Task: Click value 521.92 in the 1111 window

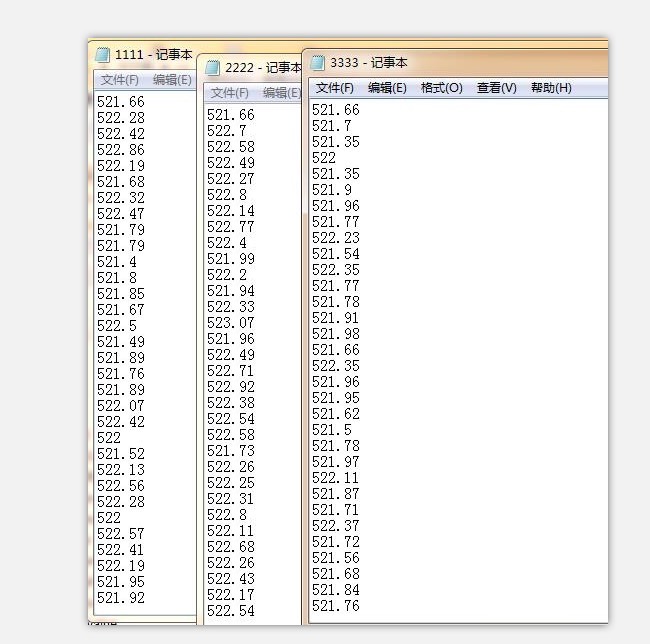Action: click(121, 598)
